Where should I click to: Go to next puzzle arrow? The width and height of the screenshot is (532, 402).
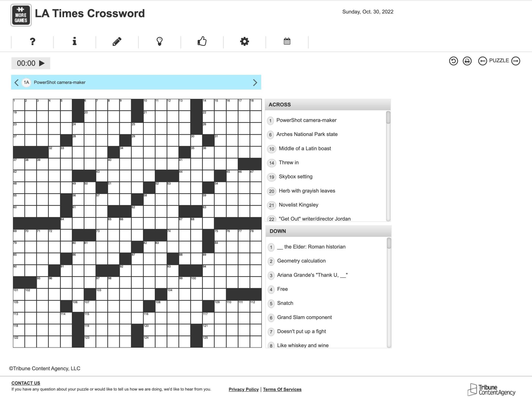tap(516, 61)
